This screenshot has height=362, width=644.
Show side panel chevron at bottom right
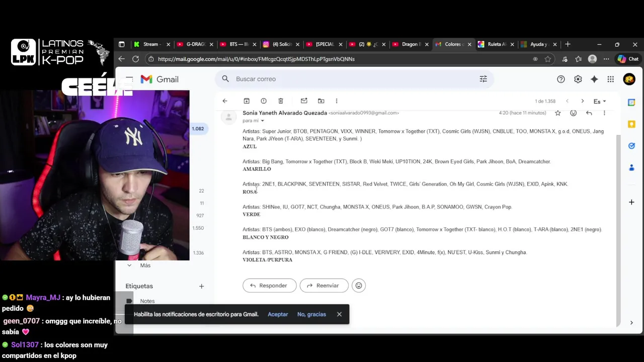point(631,323)
